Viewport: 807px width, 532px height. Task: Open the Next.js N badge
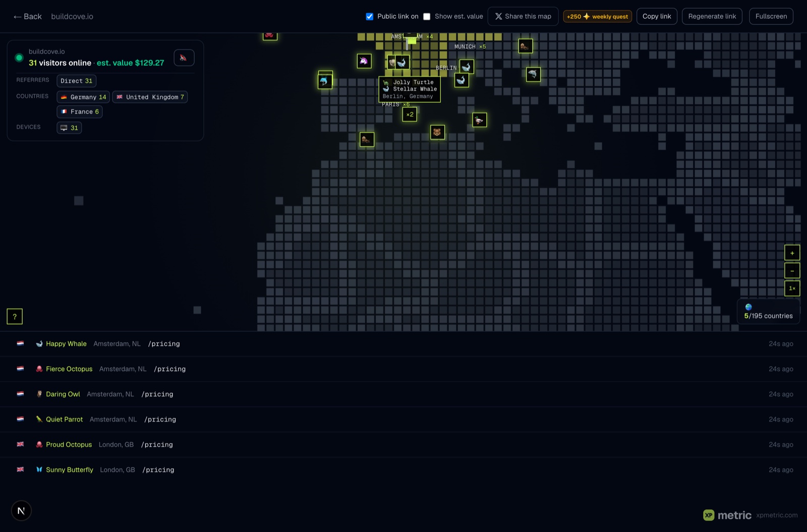pos(21,511)
